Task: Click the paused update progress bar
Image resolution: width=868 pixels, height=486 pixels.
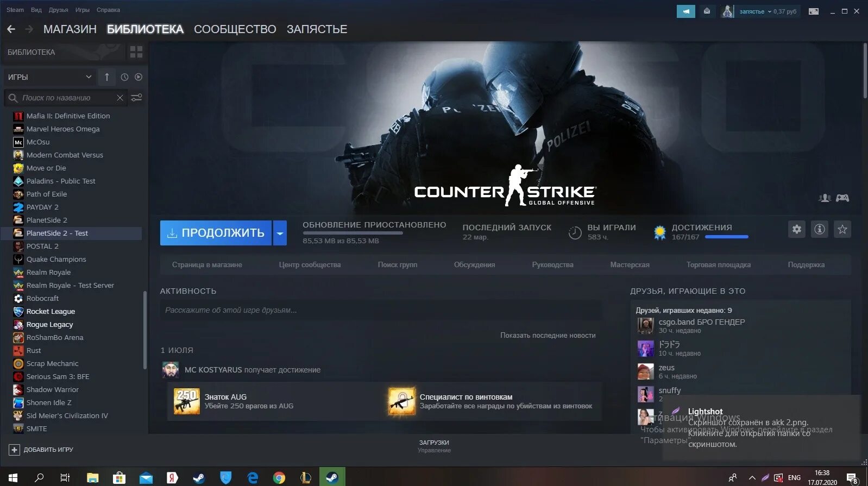Action: point(353,233)
